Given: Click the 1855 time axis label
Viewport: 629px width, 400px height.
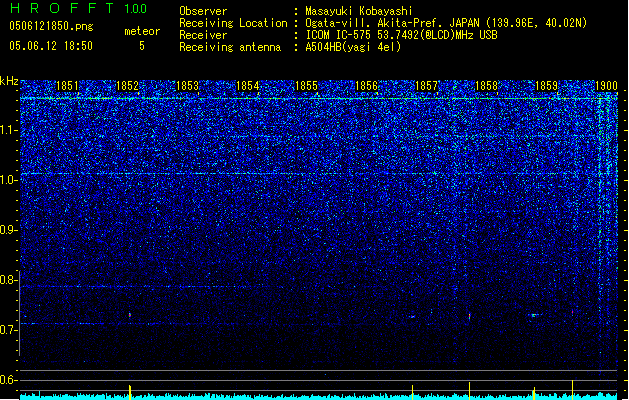Looking at the screenshot, I should pos(306,86).
